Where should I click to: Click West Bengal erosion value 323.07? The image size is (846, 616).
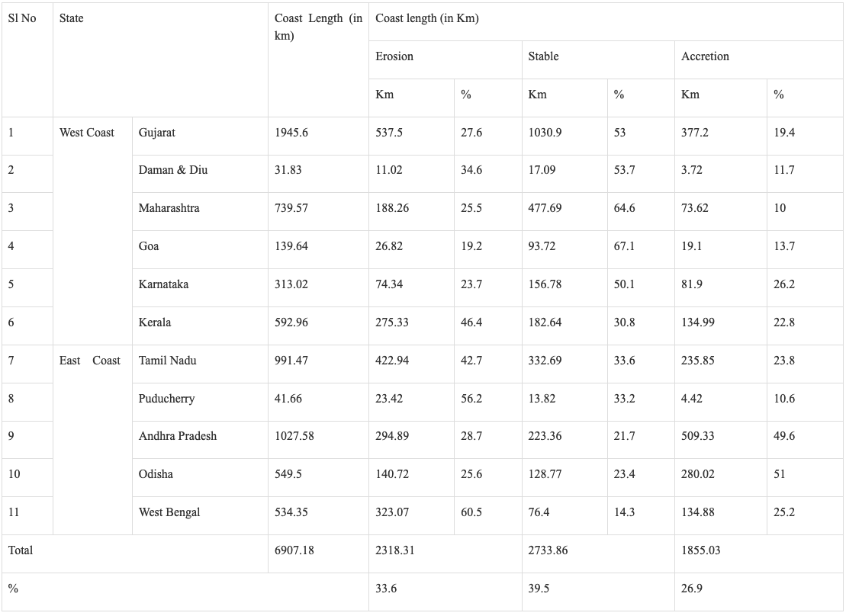click(x=392, y=512)
